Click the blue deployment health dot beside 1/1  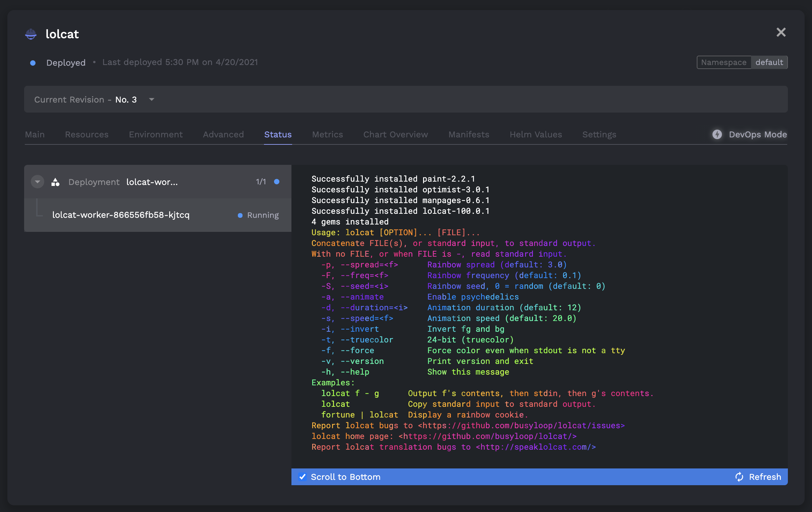(276, 182)
